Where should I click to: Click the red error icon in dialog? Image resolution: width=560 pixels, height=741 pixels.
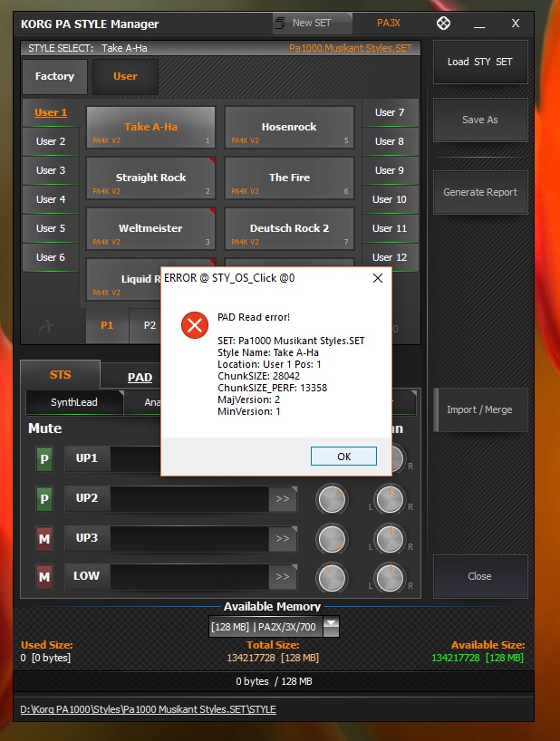tap(194, 325)
